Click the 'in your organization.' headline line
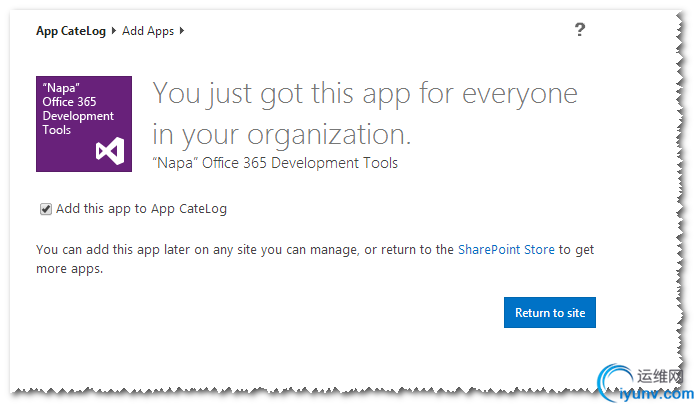 [282, 135]
